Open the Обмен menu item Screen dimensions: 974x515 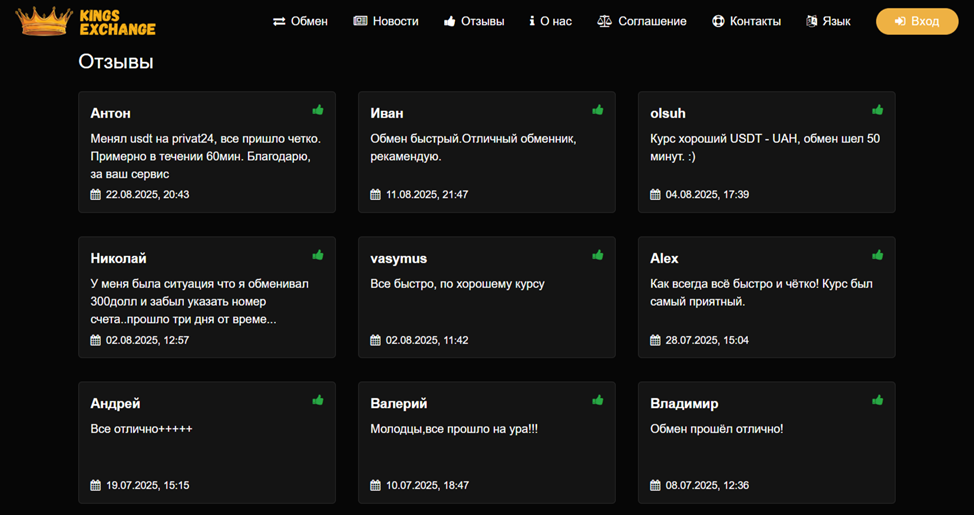tap(300, 21)
